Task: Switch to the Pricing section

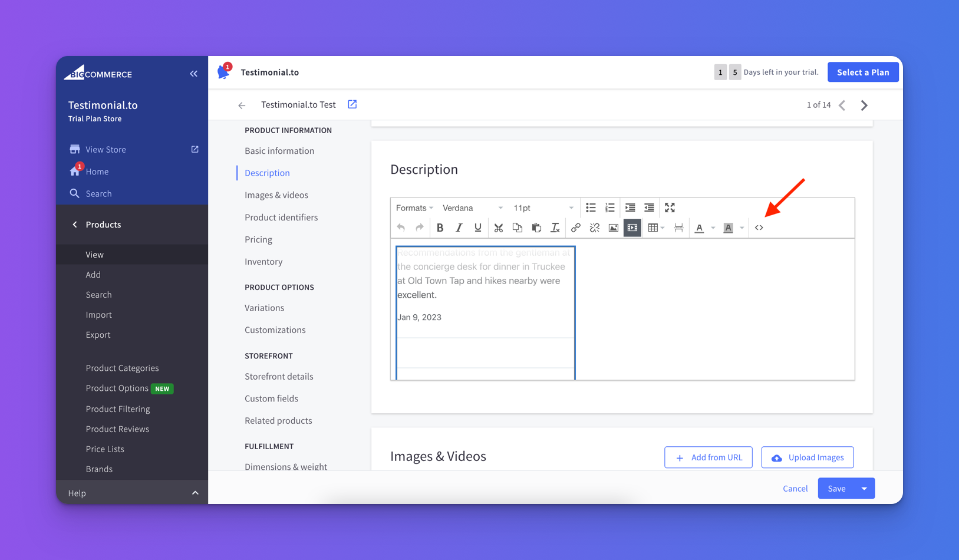Action: point(258,239)
